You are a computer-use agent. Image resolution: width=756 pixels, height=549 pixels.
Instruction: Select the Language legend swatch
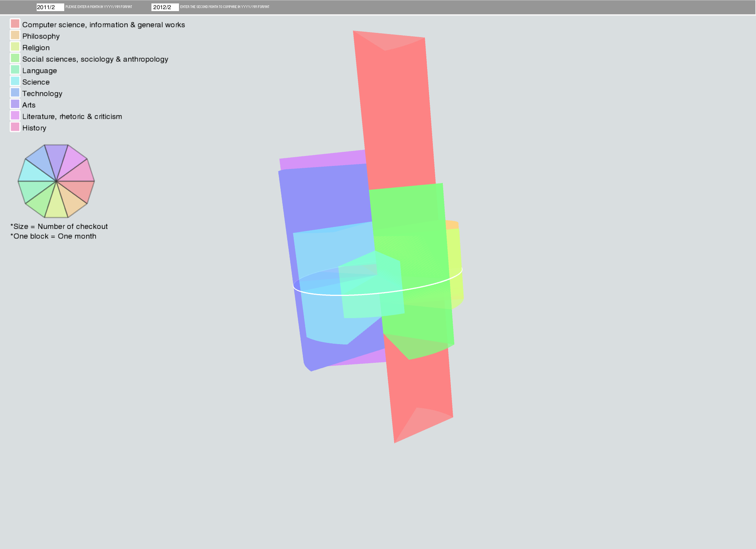15,70
